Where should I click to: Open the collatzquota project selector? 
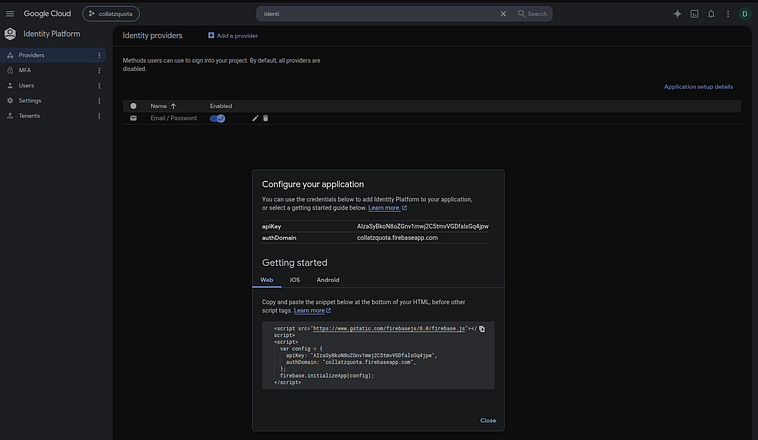111,14
